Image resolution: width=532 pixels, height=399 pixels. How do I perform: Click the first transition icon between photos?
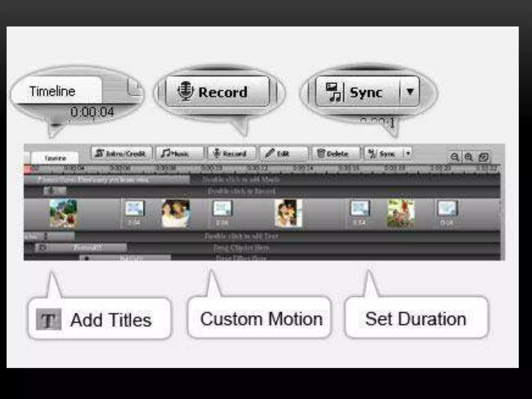coord(135,209)
